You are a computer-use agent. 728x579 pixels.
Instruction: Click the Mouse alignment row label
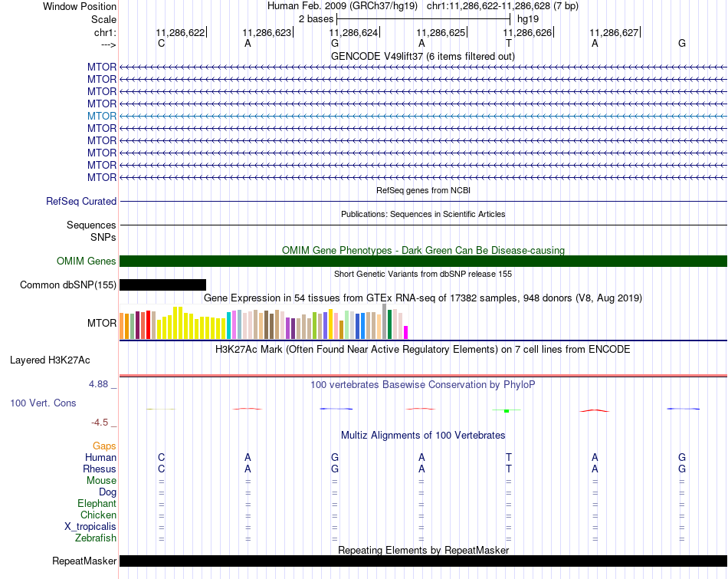coord(101,481)
